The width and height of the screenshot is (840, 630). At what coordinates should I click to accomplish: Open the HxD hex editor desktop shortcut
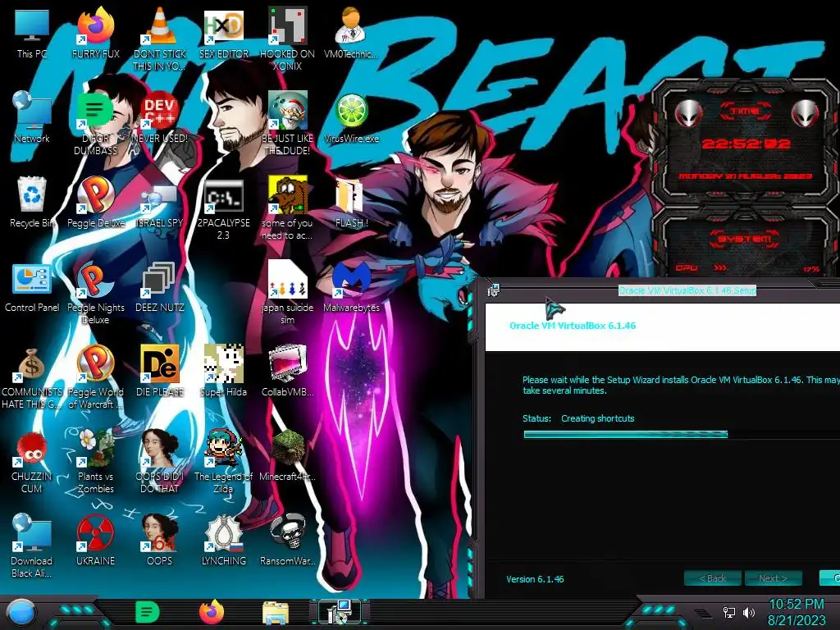(x=223, y=32)
